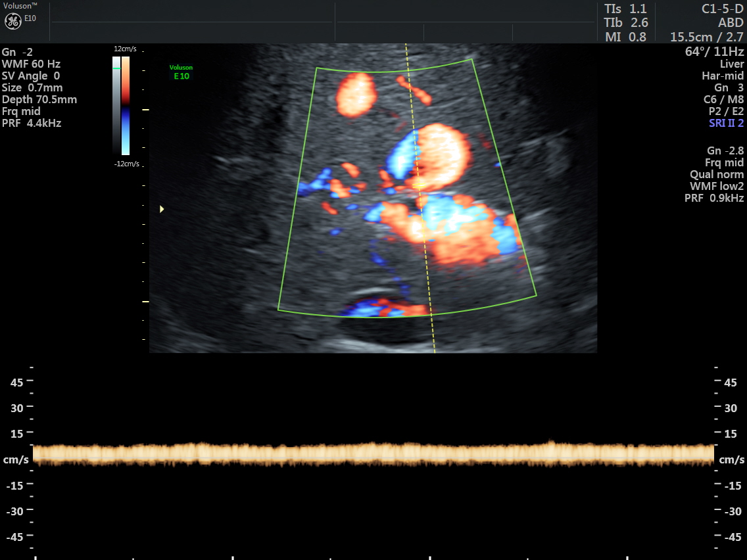
Task: Click the WMF low2 color filter setting
Action: [x=716, y=186]
